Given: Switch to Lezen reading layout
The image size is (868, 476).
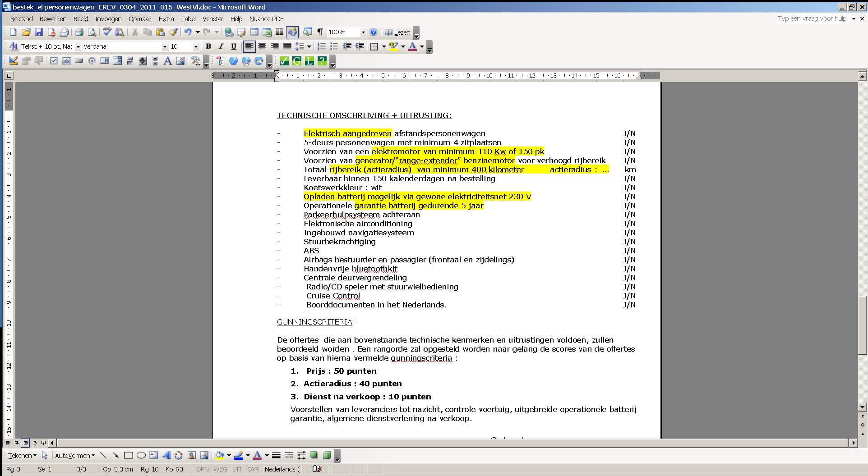Looking at the screenshot, I should 397,32.
